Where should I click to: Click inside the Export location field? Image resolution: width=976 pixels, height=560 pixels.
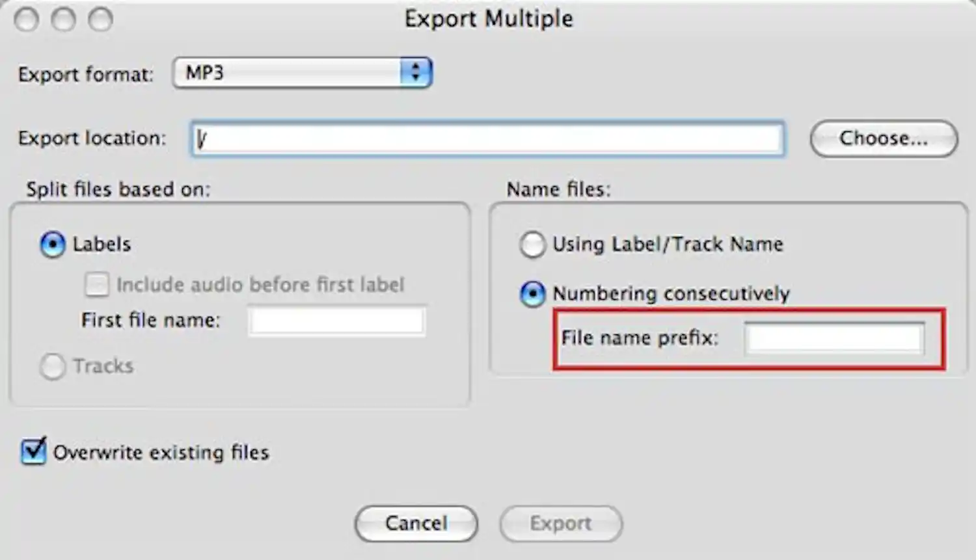point(488,139)
